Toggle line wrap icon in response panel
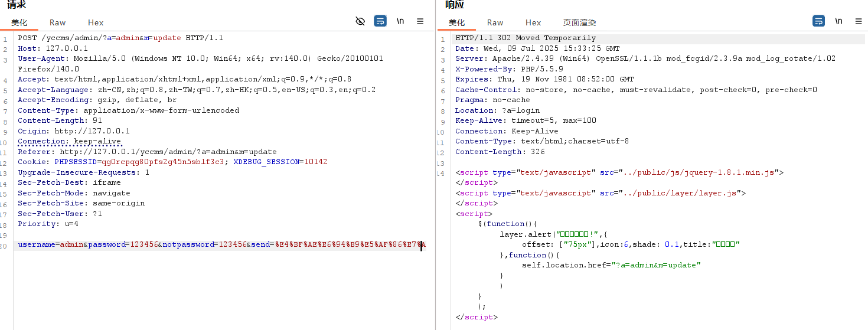The image size is (868, 330). [818, 21]
